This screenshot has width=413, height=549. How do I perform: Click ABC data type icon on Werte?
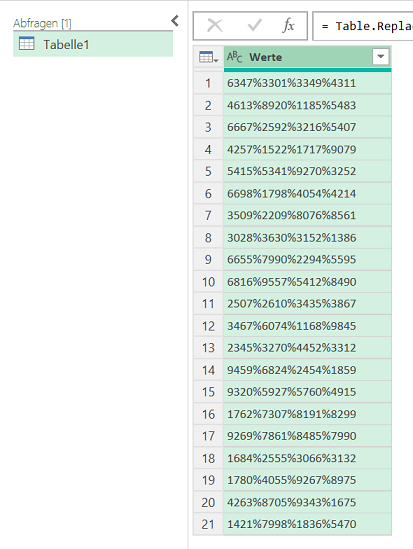click(234, 57)
